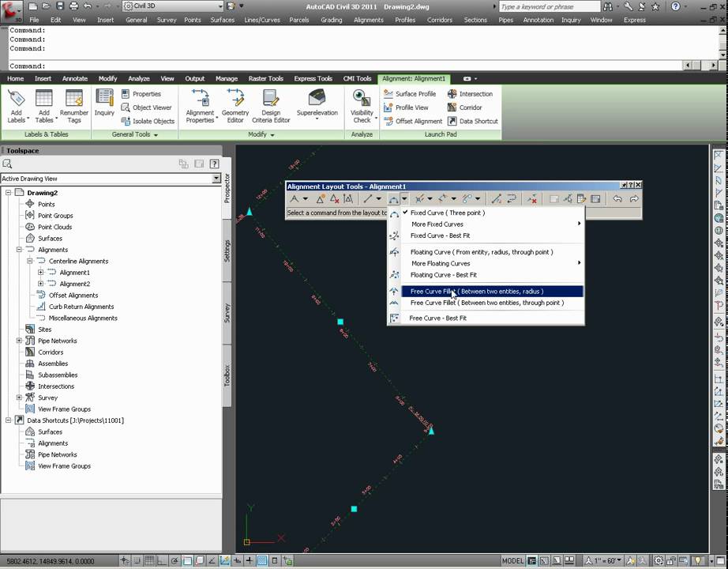The image size is (728, 569).
Task: Open Design Criteria Editor
Action: point(271,106)
